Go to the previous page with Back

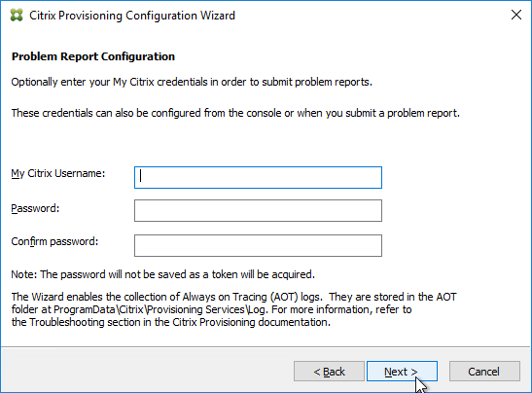329,372
